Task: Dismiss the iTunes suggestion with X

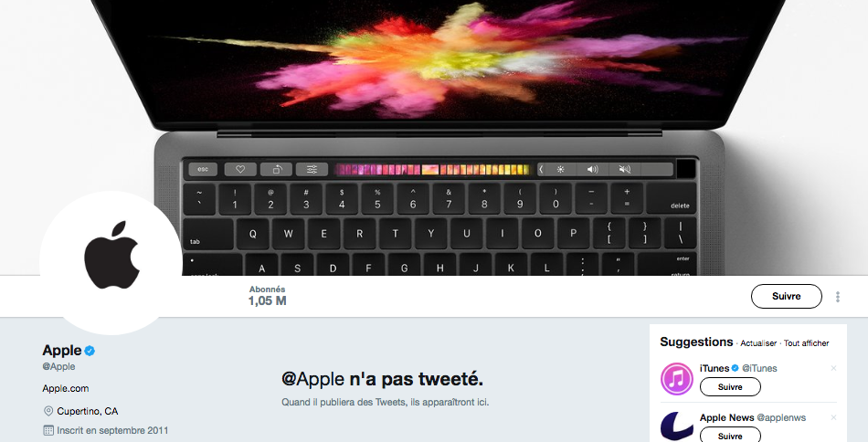Action: click(x=833, y=368)
